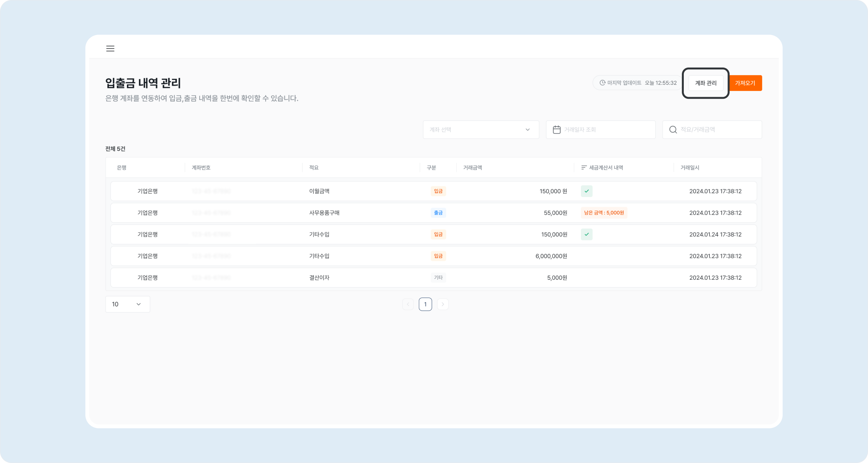Toggle the green checkmark on 이월금액 row
868x463 pixels.
[587, 191]
